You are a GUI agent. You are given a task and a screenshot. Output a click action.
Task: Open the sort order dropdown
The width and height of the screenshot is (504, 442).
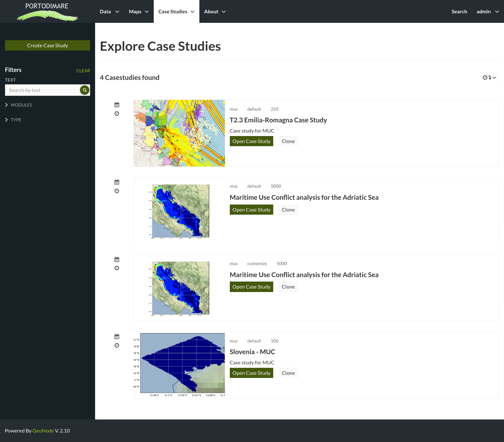[489, 77]
